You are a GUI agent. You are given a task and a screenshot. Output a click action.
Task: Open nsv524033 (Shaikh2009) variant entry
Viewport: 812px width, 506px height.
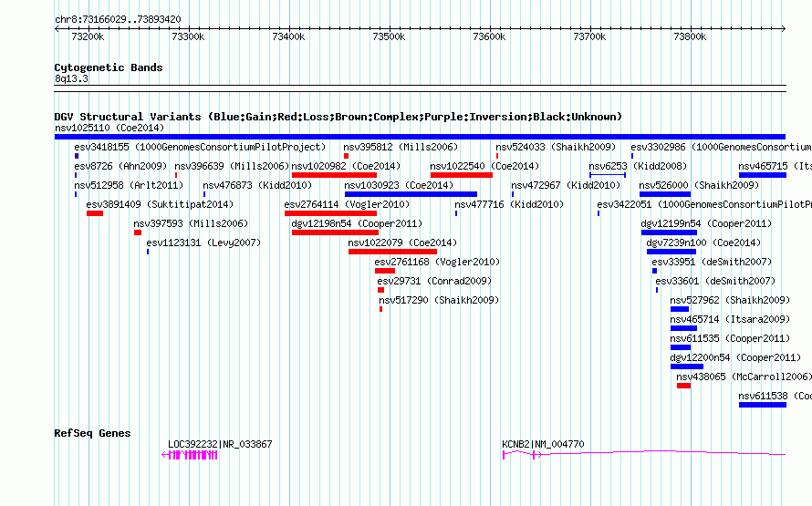pos(556,147)
